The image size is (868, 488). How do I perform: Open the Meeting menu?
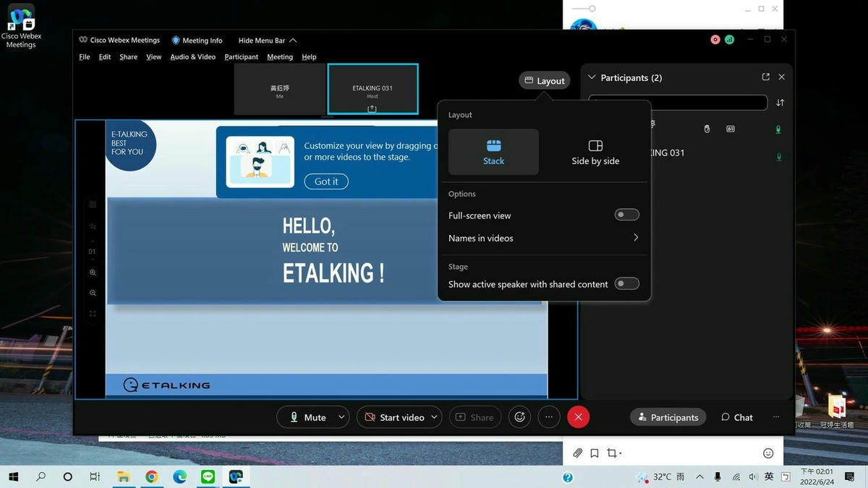pyautogui.click(x=280, y=57)
